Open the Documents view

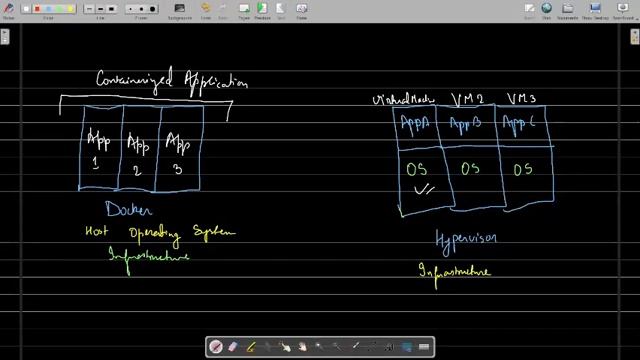pos(567,11)
